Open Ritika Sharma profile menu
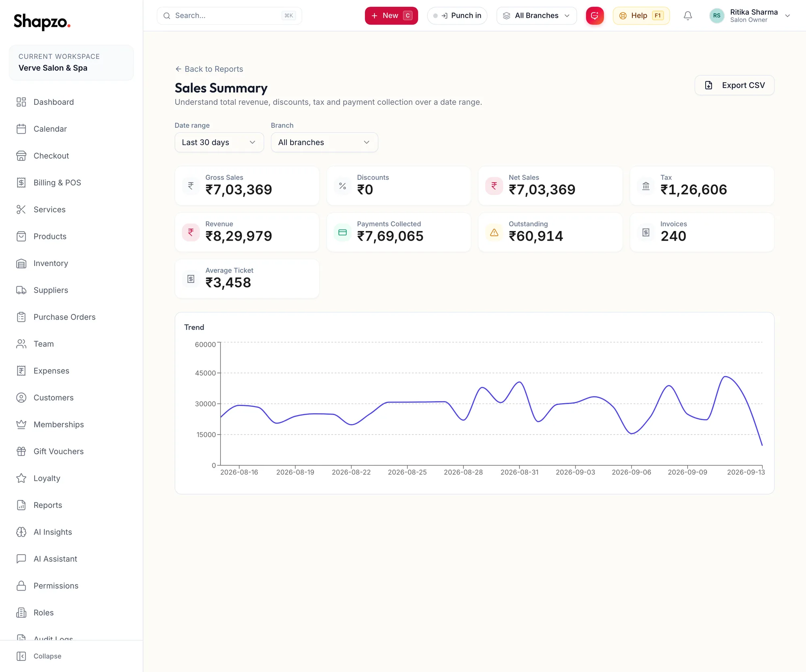 click(750, 16)
